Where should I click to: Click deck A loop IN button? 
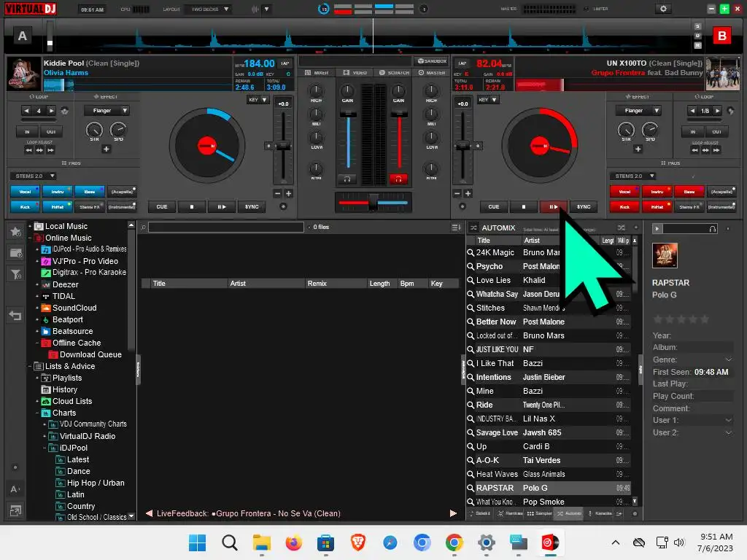click(x=27, y=132)
